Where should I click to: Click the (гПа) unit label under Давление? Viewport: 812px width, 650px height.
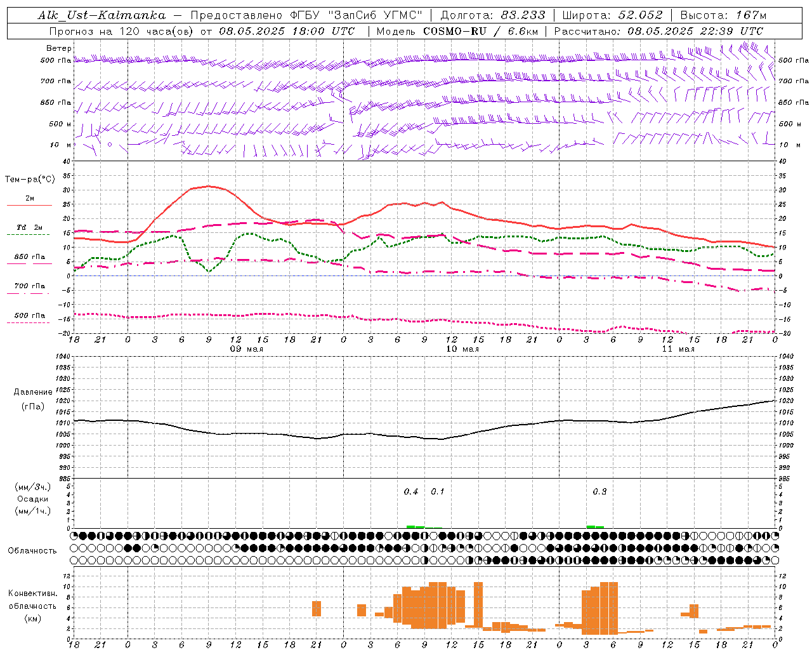(33, 407)
